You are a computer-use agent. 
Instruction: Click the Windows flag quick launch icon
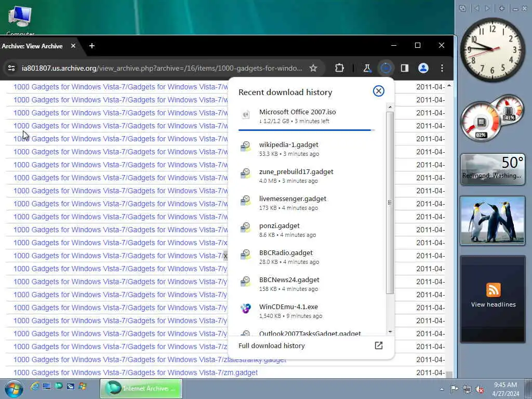(x=83, y=386)
